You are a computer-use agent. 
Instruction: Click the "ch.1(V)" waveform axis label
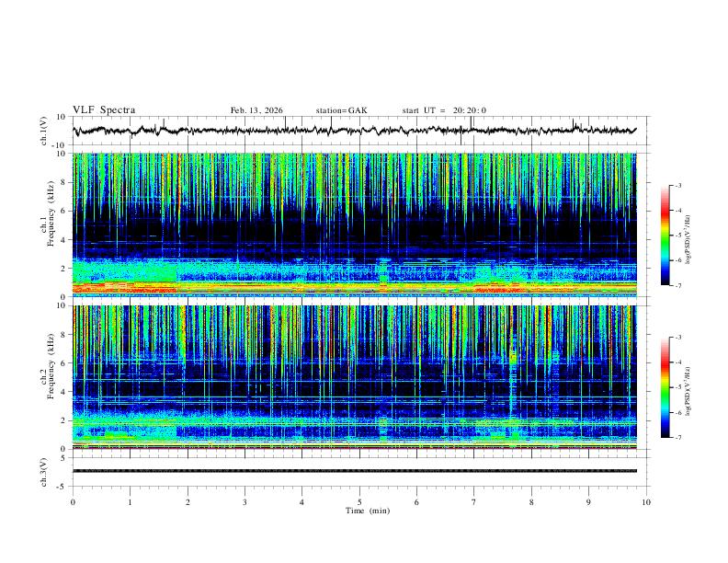44,131
